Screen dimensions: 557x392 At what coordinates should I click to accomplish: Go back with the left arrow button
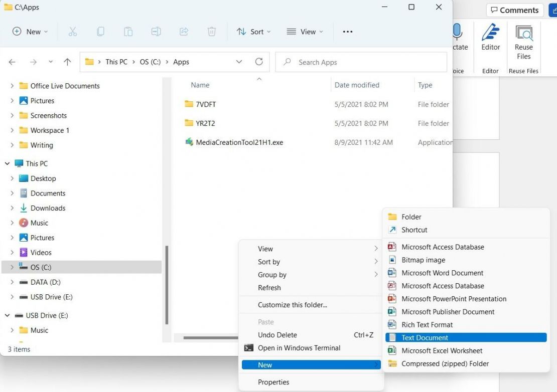pyautogui.click(x=12, y=62)
